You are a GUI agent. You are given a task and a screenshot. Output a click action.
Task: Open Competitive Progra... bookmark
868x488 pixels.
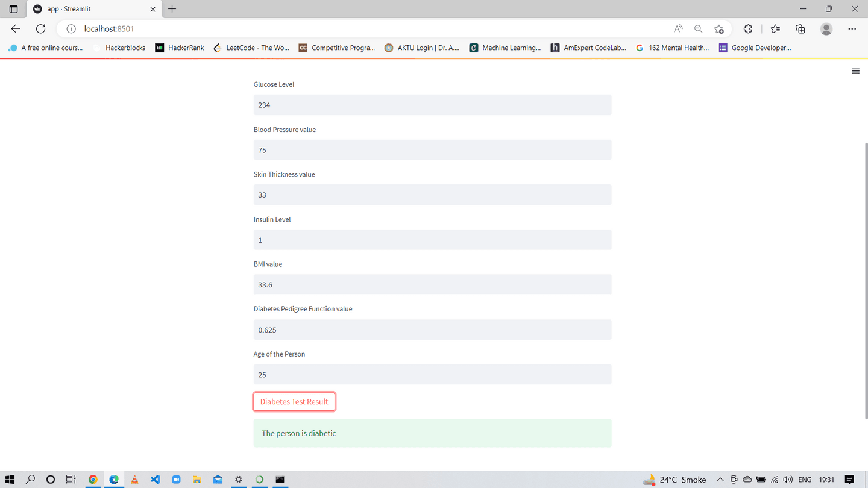(x=337, y=48)
